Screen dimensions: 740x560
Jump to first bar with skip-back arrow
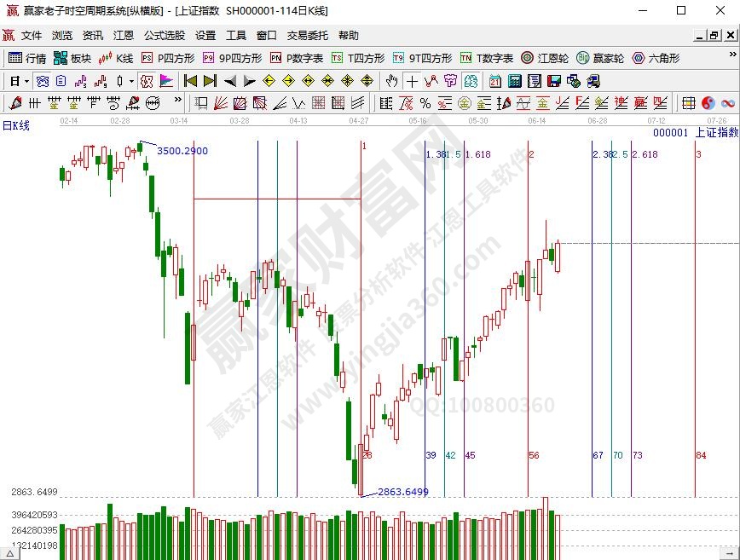pos(191,81)
